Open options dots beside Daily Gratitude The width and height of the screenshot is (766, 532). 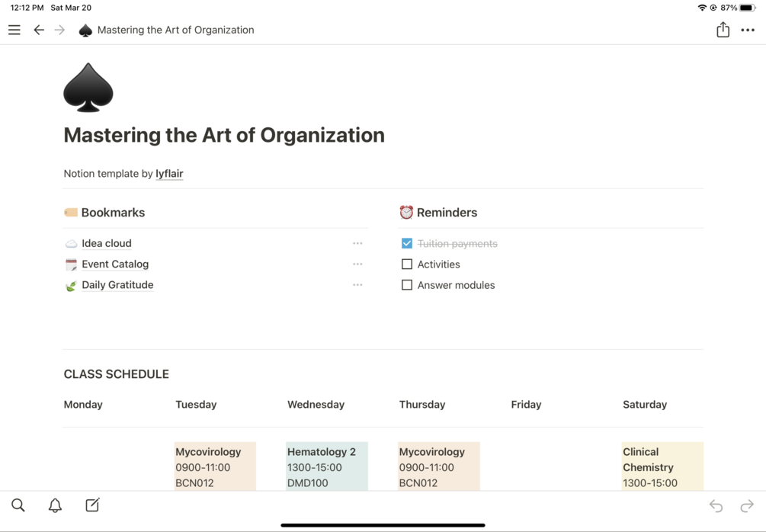(357, 285)
